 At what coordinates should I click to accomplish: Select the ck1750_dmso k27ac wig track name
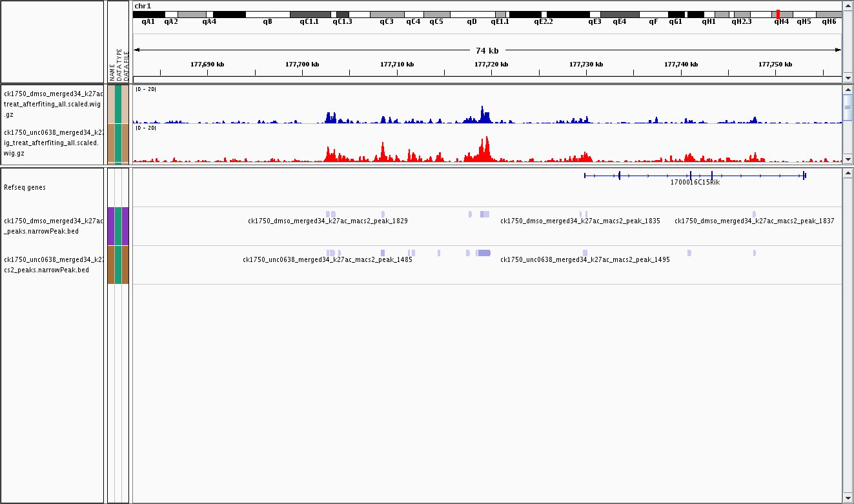52,103
